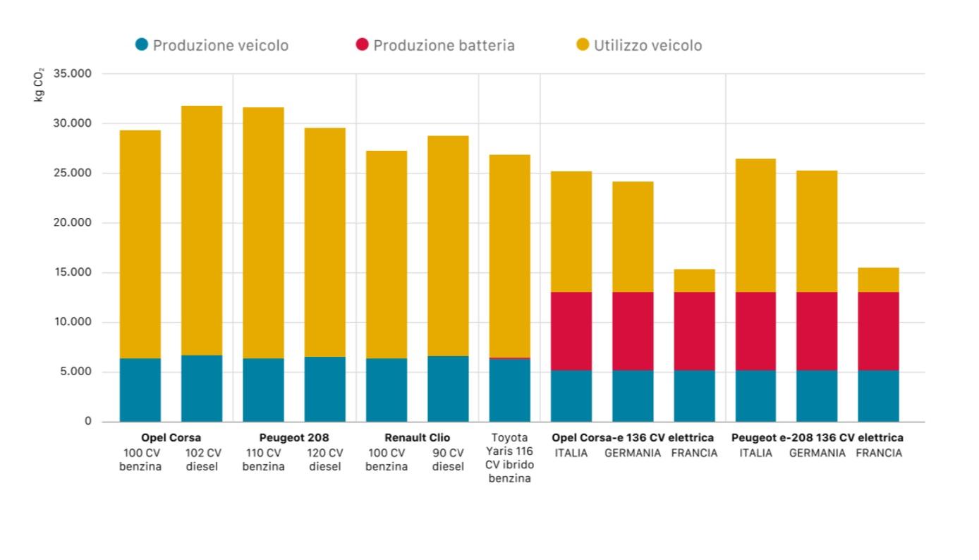Click the Renault Clio 90 CV diesel yellow bar

pos(448,245)
